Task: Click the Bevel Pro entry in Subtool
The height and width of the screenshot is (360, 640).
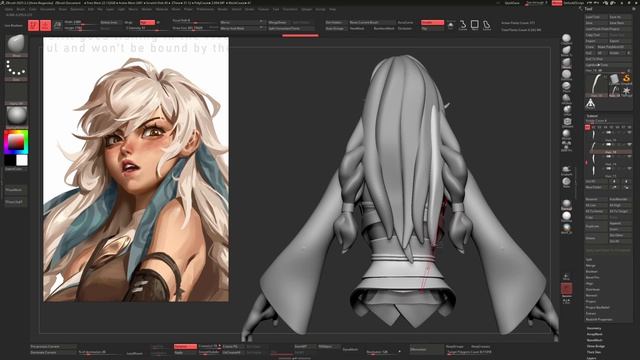Action: coord(592,278)
